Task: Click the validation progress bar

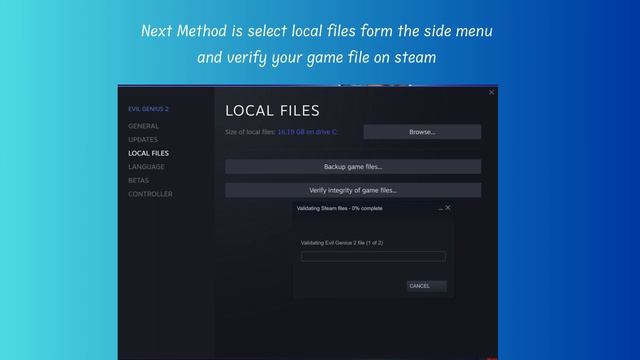Action: click(x=373, y=256)
